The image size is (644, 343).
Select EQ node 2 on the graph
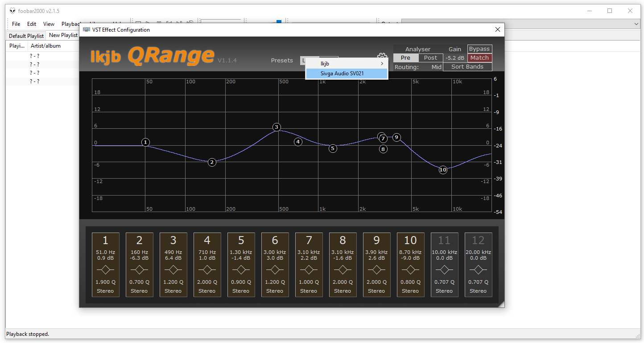(212, 162)
